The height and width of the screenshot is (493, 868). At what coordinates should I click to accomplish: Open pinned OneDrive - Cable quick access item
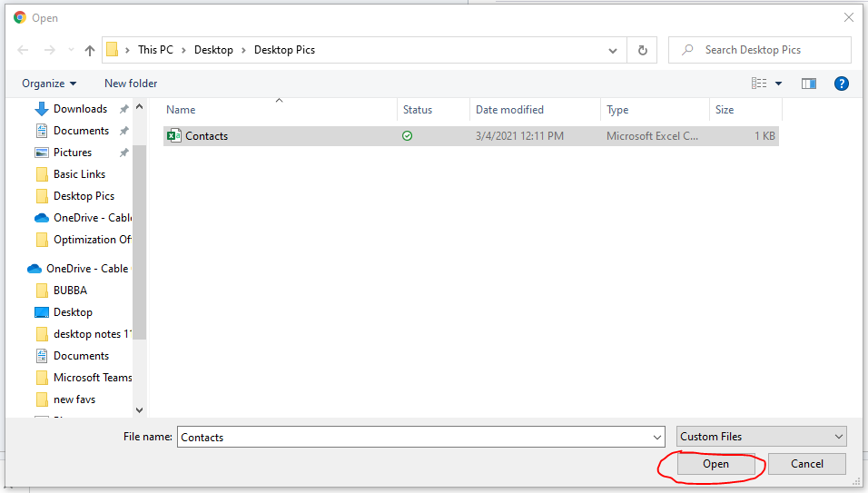click(x=83, y=218)
